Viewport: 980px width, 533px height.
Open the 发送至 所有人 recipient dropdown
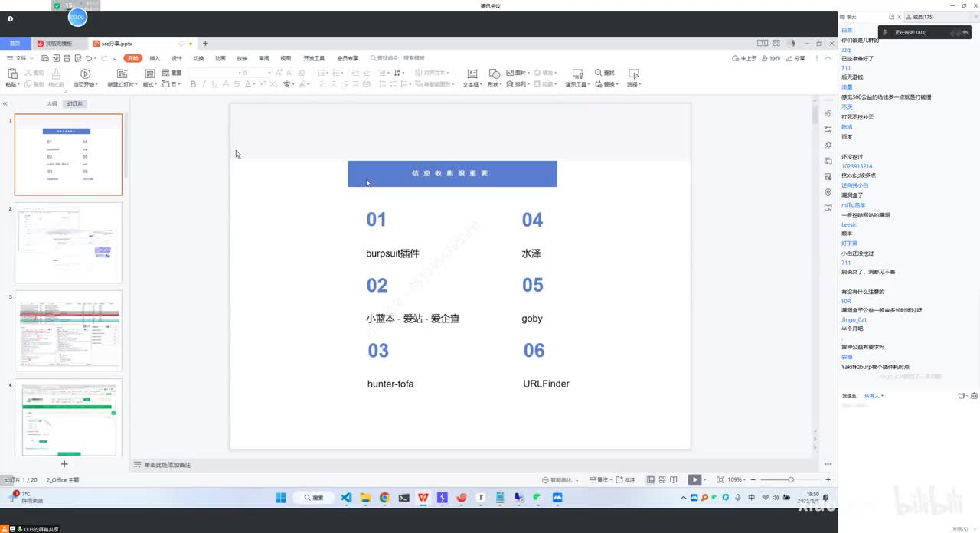pos(874,396)
